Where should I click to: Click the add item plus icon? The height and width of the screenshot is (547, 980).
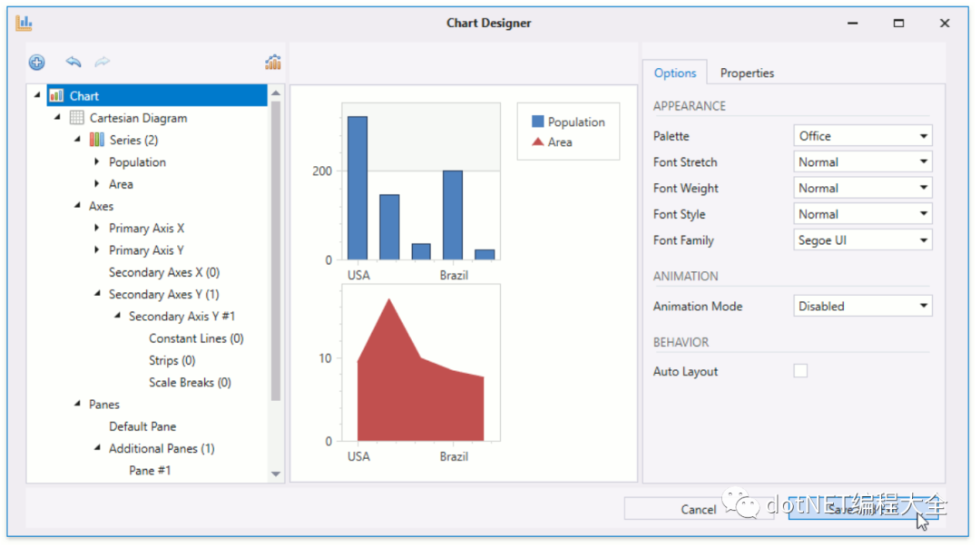[x=36, y=62]
